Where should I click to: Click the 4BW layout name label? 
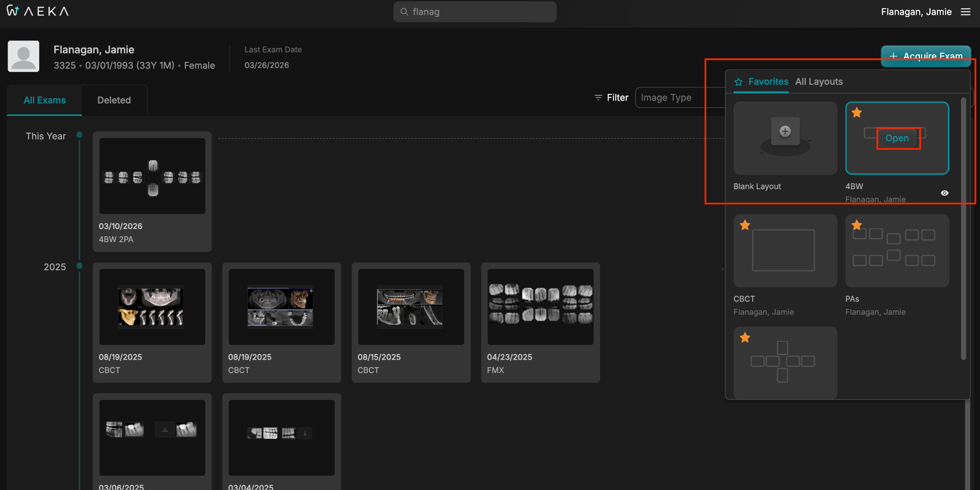tap(854, 186)
